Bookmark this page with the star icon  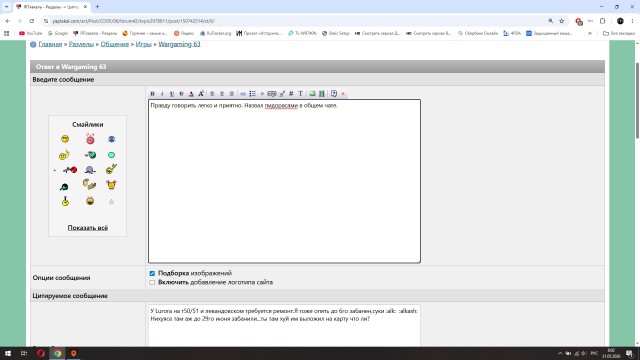pyautogui.click(x=562, y=21)
